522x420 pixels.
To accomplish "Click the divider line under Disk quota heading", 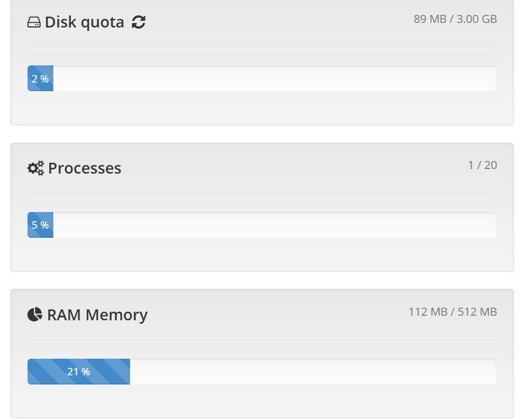I will (262, 47).
